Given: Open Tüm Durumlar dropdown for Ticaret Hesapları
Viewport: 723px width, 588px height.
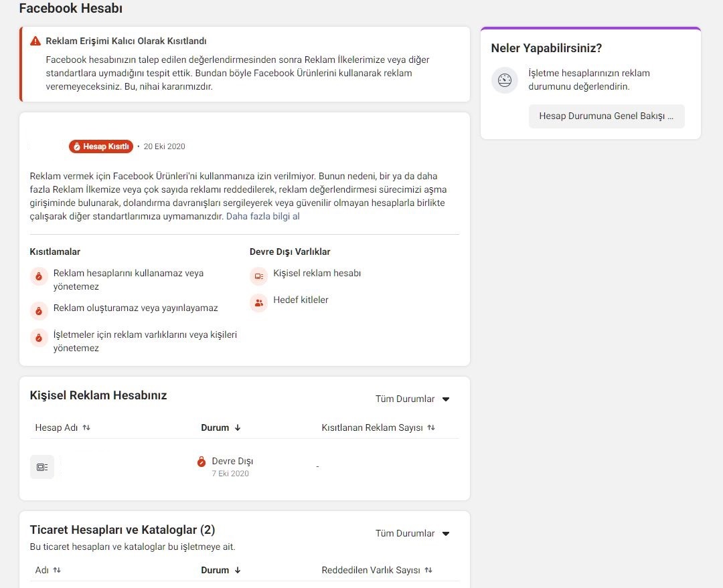Looking at the screenshot, I should [x=412, y=533].
